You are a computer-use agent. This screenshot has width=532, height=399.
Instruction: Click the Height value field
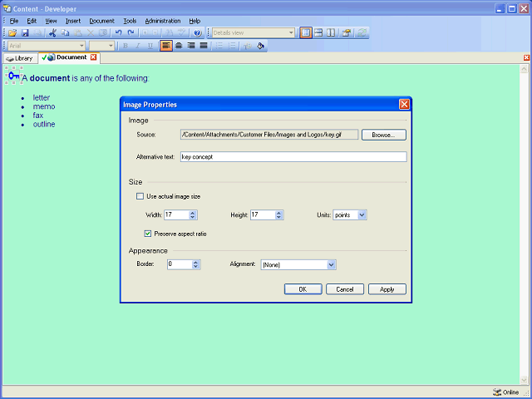click(263, 214)
